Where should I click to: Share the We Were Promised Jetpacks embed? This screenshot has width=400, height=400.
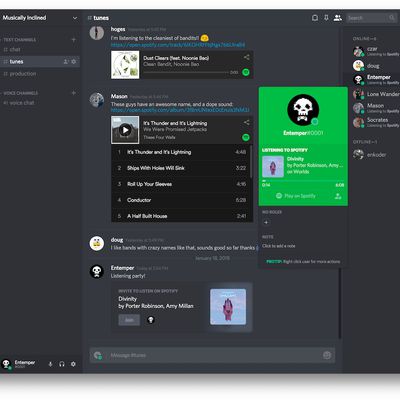point(246,122)
